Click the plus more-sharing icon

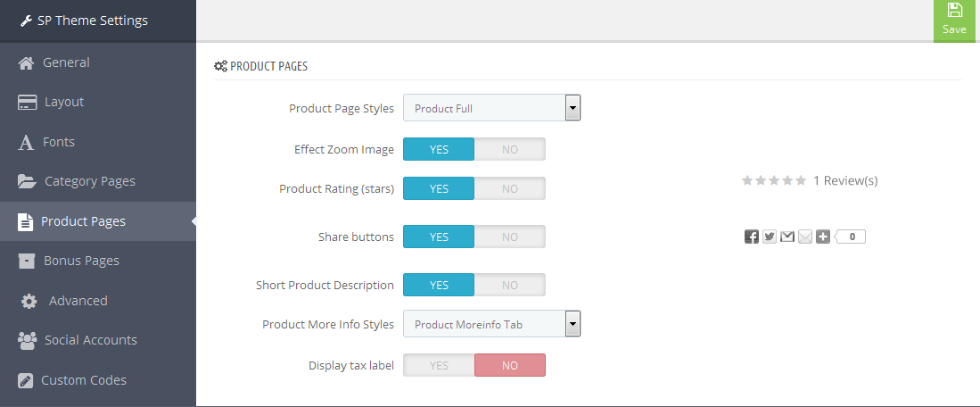[x=823, y=237]
